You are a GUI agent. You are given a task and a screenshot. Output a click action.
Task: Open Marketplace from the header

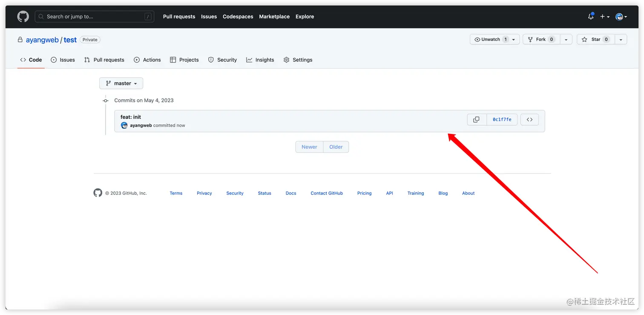(x=274, y=17)
